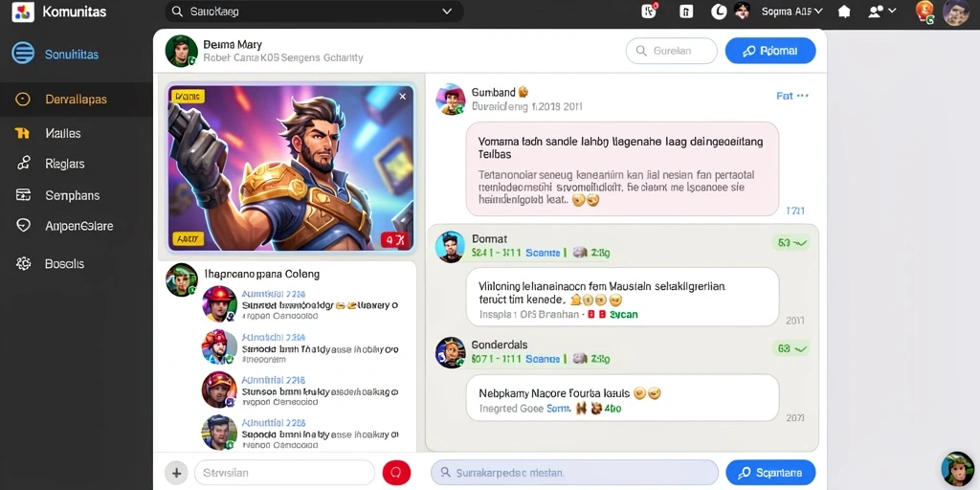Click Scanne link under Domat
Screen dimensions: 980x490
coord(543,253)
